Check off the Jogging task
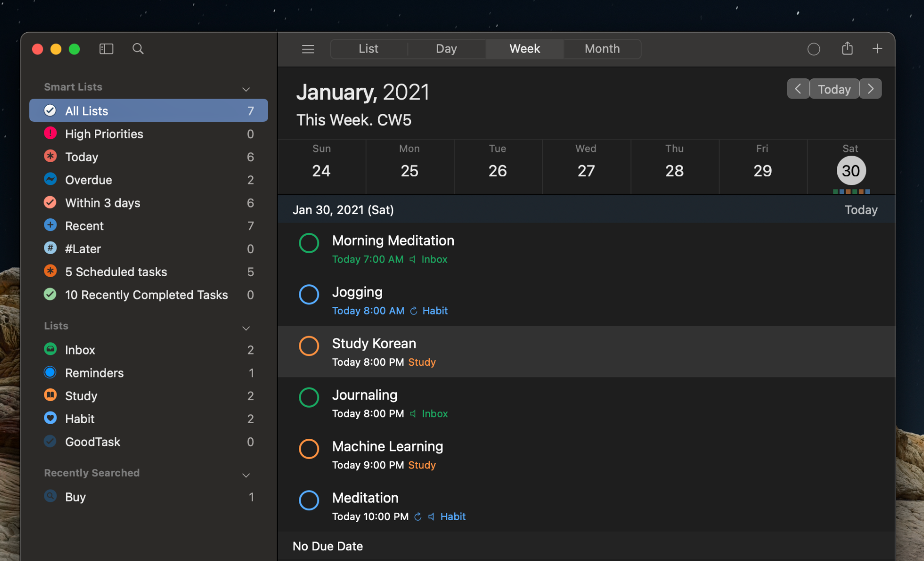Image resolution: width=924 pixels, height=561 pixels. [x=309, y=294]
